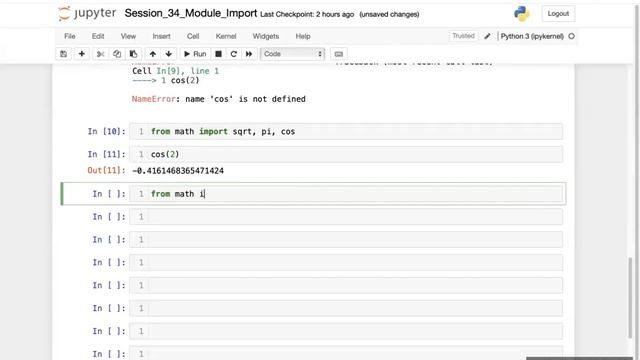
Task: Click cell 11 containing cos(2)
Action: [346, 154]
